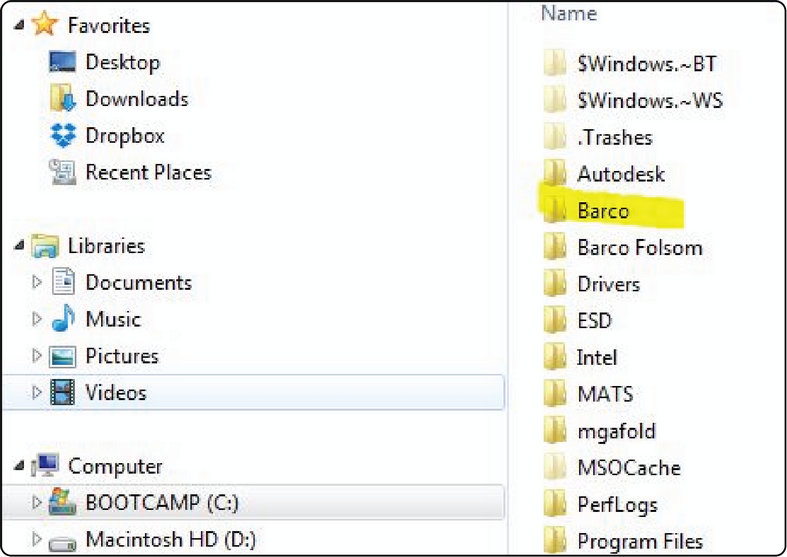Click the PerfLogs folder icon
The height and width of the screenshot is (557, 787).
(x=555, y=504)
